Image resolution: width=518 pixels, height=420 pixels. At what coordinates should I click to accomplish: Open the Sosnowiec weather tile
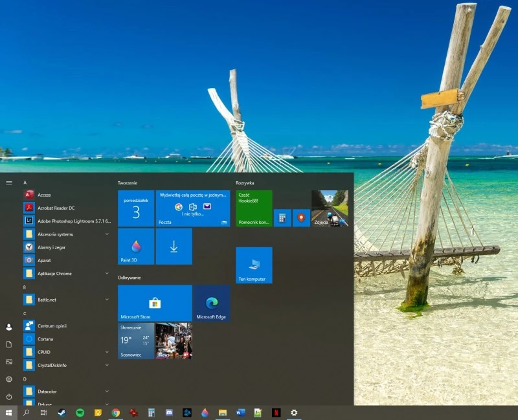coord(136,340)
